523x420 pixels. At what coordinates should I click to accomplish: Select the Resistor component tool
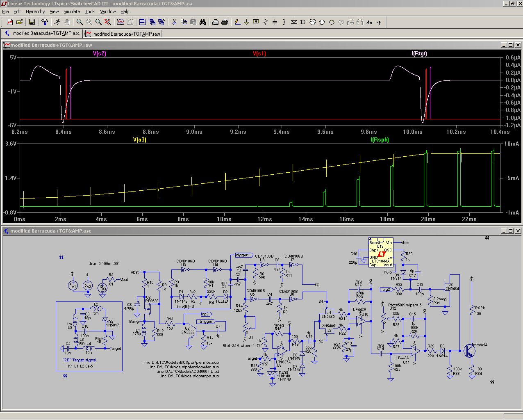click(x=266, y=22)
